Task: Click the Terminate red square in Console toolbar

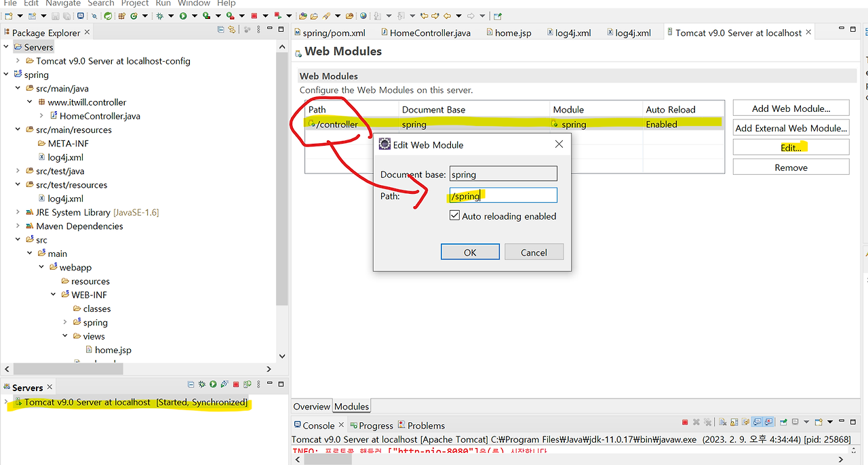Action: pyautogui.click(x=685, y=422)
